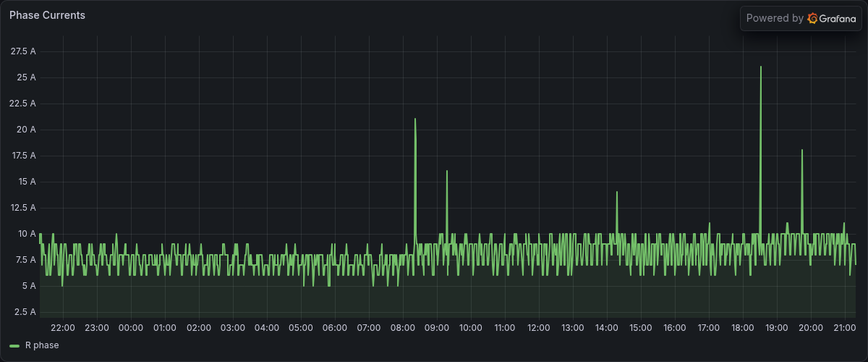Image resolution: width=868 pixels, height=362 pixels.
Task: Click the green R phase color swatch
Action: pyautogui.click(x=14, y=346)
